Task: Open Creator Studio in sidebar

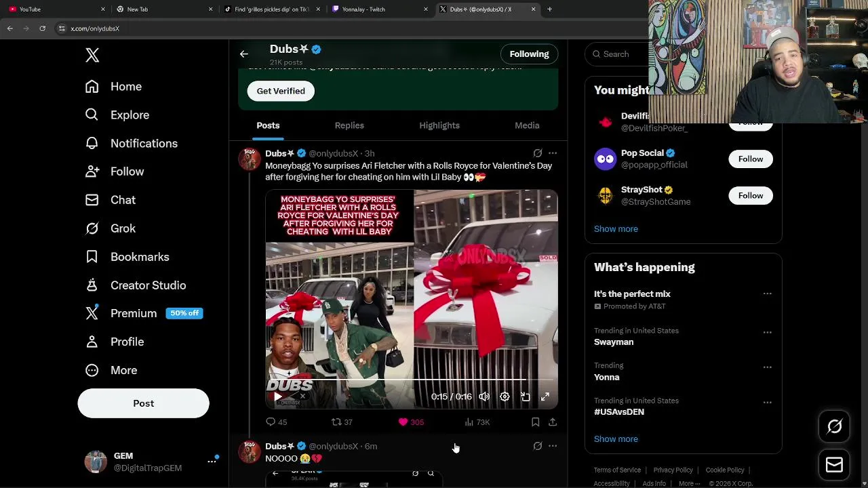Action: [x=136, y=286]
